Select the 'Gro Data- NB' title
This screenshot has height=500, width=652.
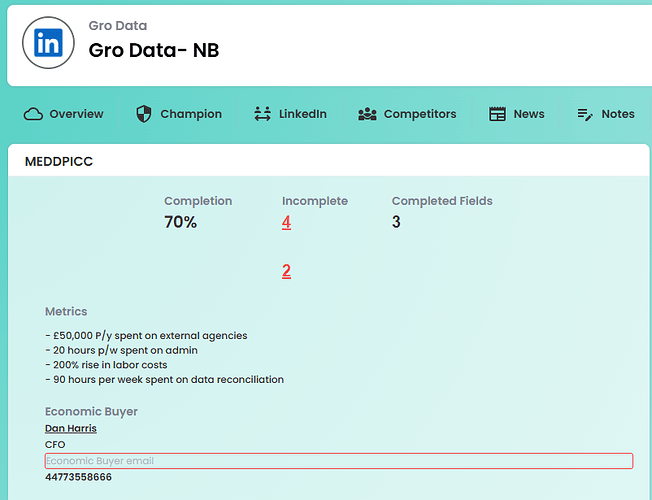(x=154, y=50)
